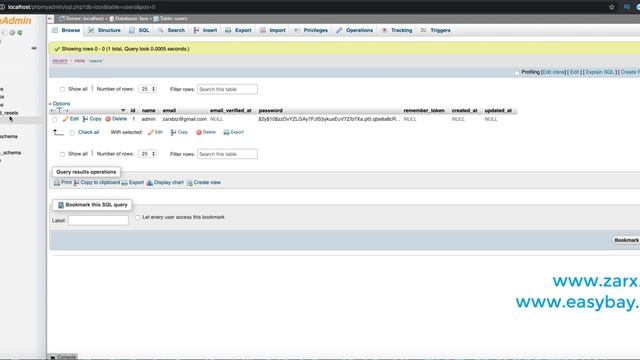Click With selected Copy icon

(179, 132)
